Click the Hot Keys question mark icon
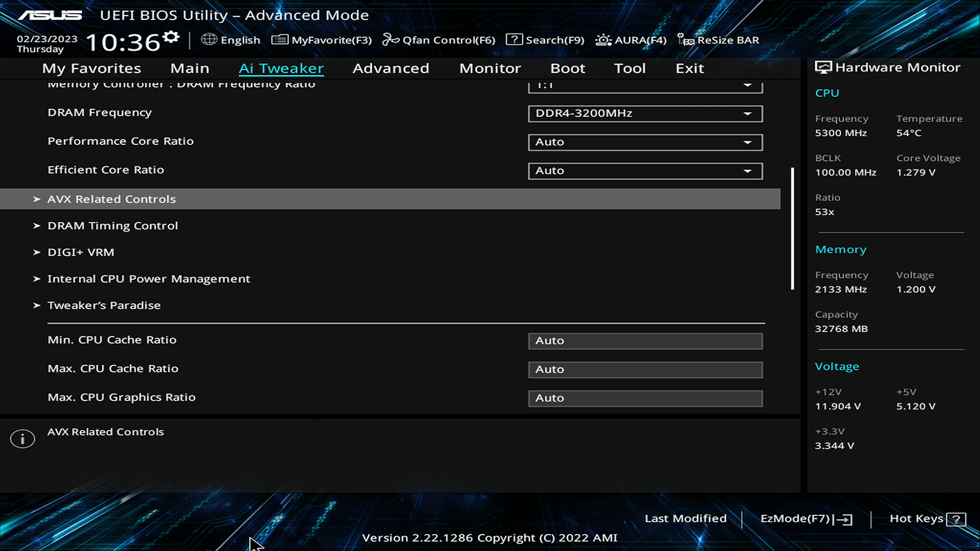 tap(956, 519)
